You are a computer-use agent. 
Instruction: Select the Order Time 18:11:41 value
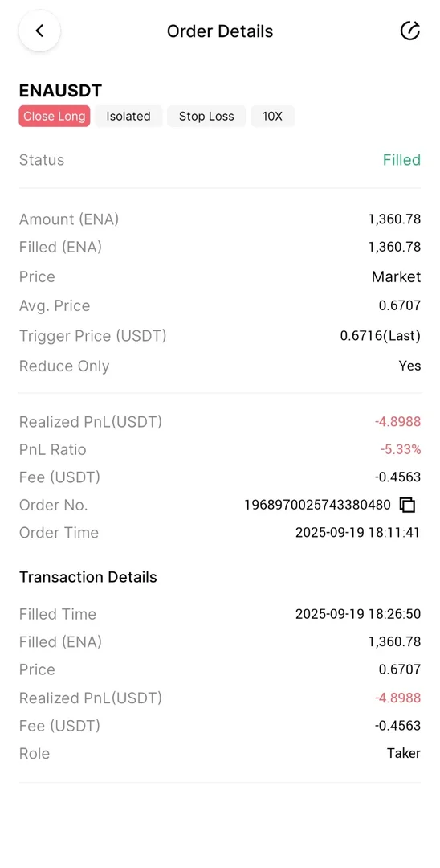click(x=357, y=533)
